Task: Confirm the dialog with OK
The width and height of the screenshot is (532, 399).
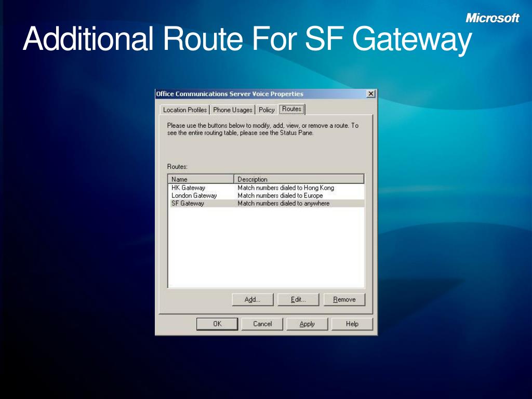Action: pos(217,324)
